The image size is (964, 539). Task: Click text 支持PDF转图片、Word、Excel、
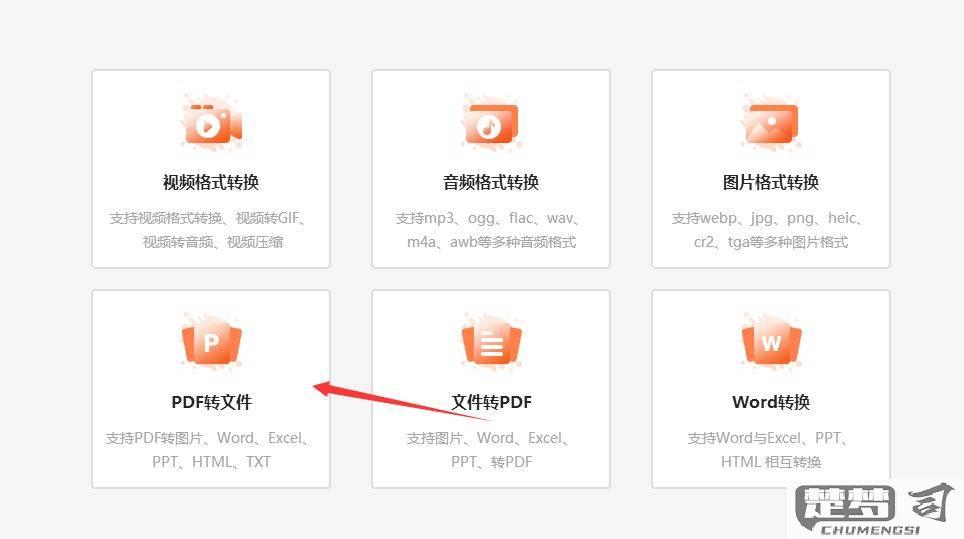(x=209, y=438)
